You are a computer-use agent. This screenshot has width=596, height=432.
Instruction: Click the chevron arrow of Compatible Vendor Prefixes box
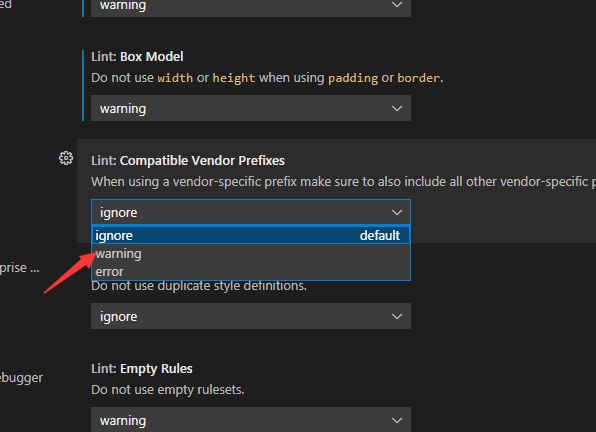397,212
